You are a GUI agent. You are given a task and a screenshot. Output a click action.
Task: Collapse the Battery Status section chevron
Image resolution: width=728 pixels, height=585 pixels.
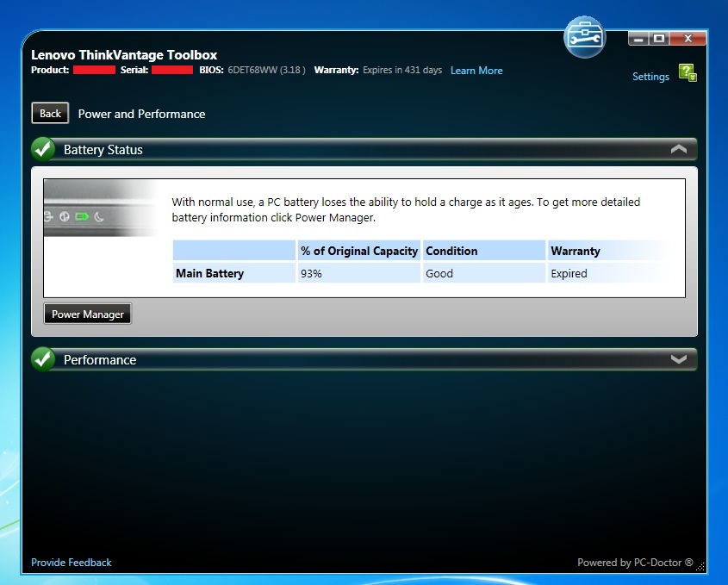tap(678, 149)
